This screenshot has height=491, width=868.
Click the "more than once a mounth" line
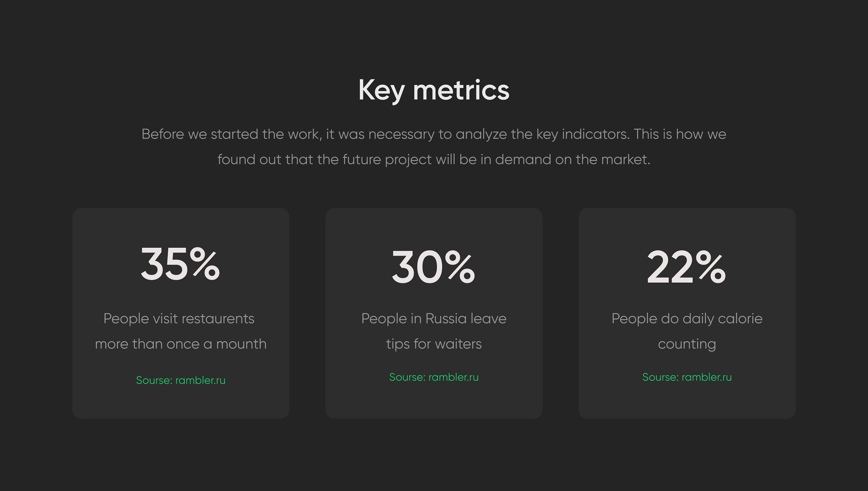[181, 344]
